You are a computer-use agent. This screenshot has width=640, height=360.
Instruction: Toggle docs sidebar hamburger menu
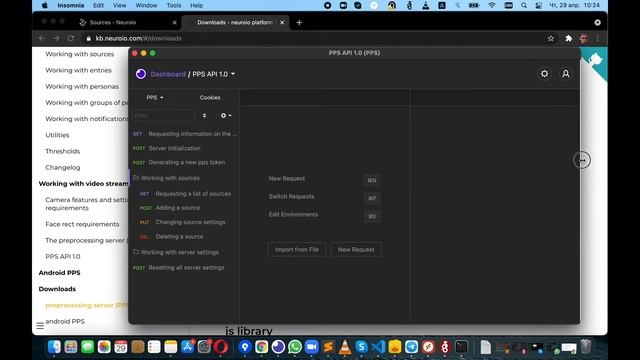click(40, 326)
